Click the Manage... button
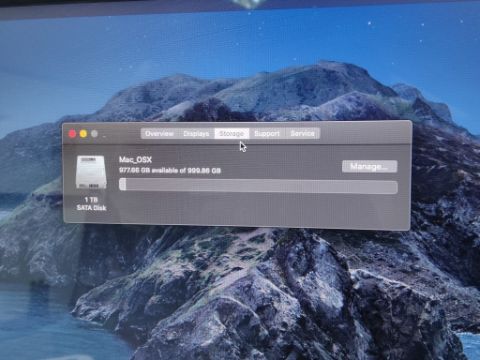This screenshot has width=480, height=360. [369, 166]
